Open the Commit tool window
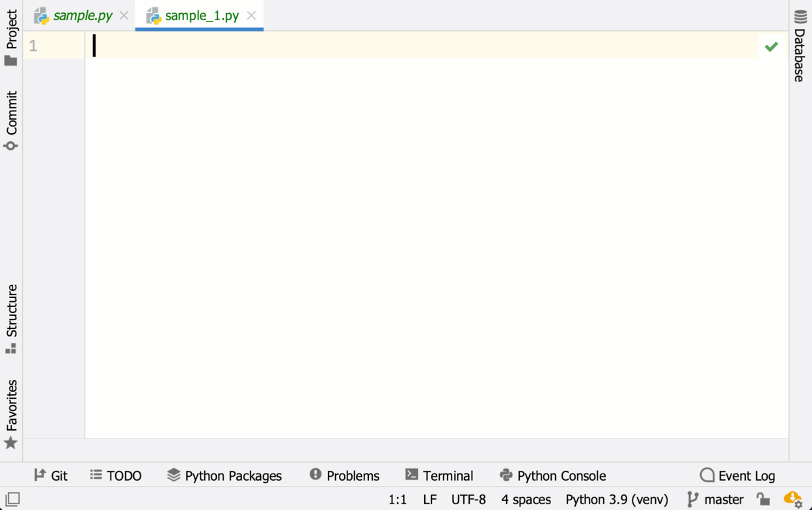This screenshot has height=510, width=812. click(11, 120)
